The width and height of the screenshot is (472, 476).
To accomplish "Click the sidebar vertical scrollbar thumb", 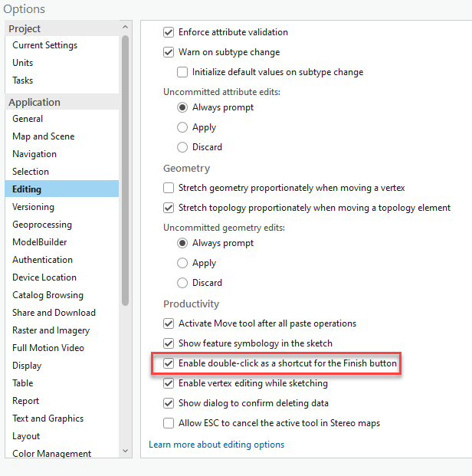I will (126, 170).
